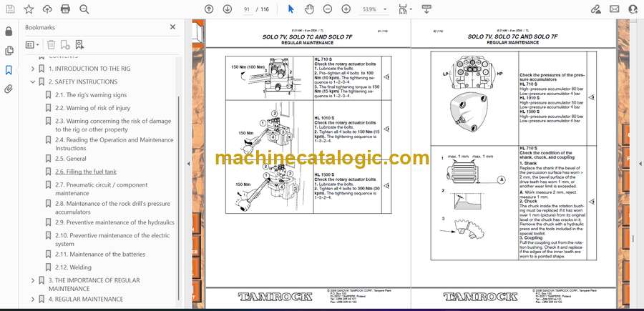Select bookmark 2.6. Filling the fuel tank
The height and width of the screenshot is (311, 644).
[x=86, y=172]
